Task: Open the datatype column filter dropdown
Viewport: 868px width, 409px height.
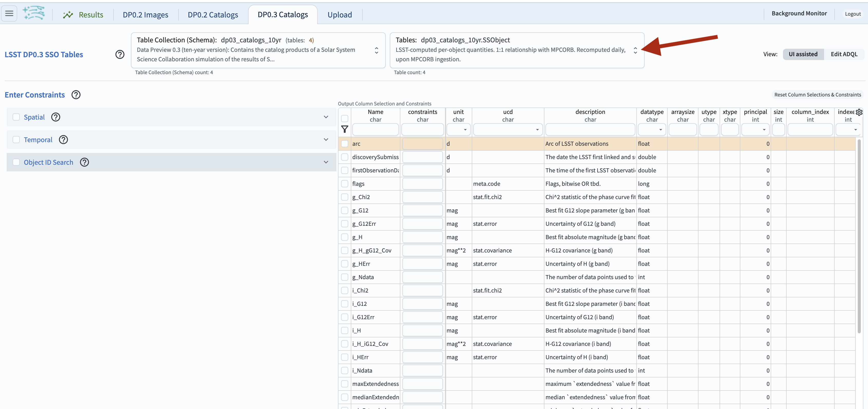Action: click(x=661, y=130)
